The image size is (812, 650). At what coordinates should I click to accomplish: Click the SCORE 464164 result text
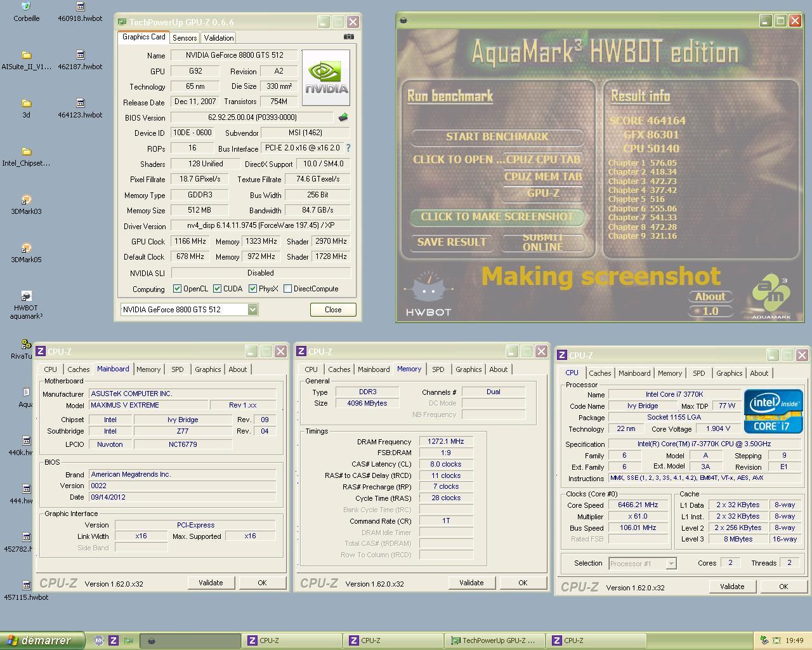click(x=647, y=121)
